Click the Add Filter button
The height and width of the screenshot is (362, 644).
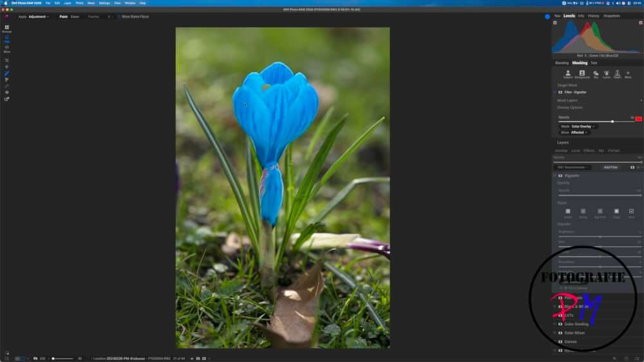610,167
